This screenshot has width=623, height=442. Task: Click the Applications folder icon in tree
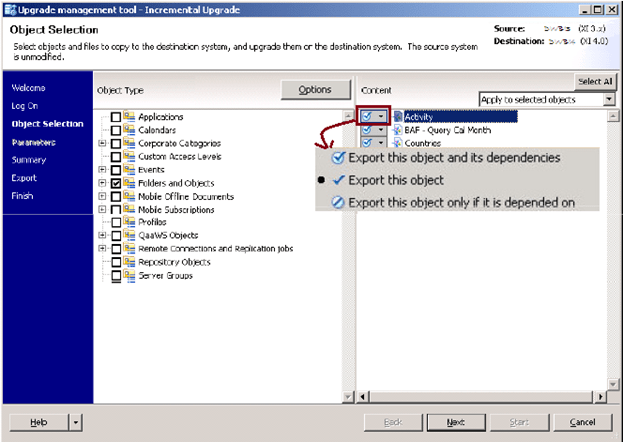coord(129,117)
